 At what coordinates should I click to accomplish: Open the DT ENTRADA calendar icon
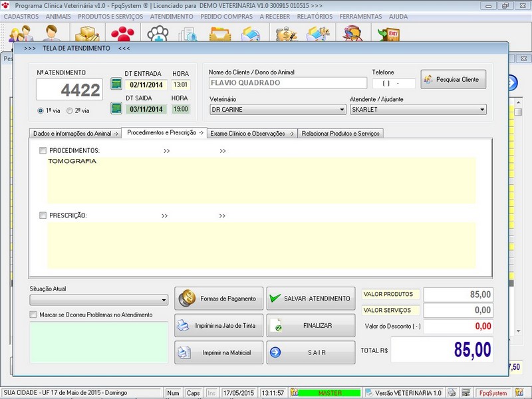tap(116, 84)
